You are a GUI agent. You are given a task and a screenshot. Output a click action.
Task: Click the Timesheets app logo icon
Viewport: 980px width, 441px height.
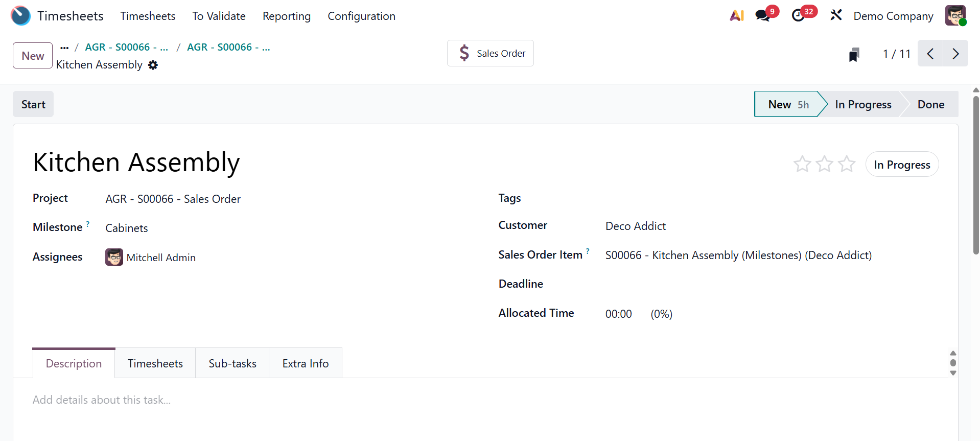(x=20, y=16)
